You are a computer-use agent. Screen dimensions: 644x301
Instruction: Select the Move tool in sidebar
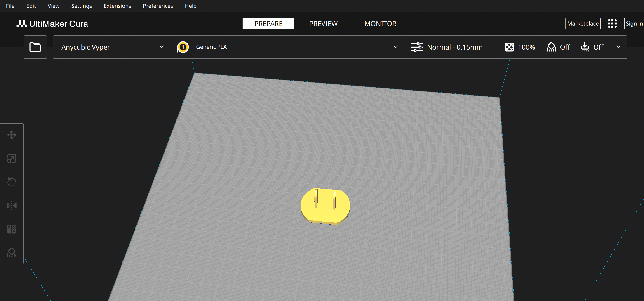click(x=12, y=135)
